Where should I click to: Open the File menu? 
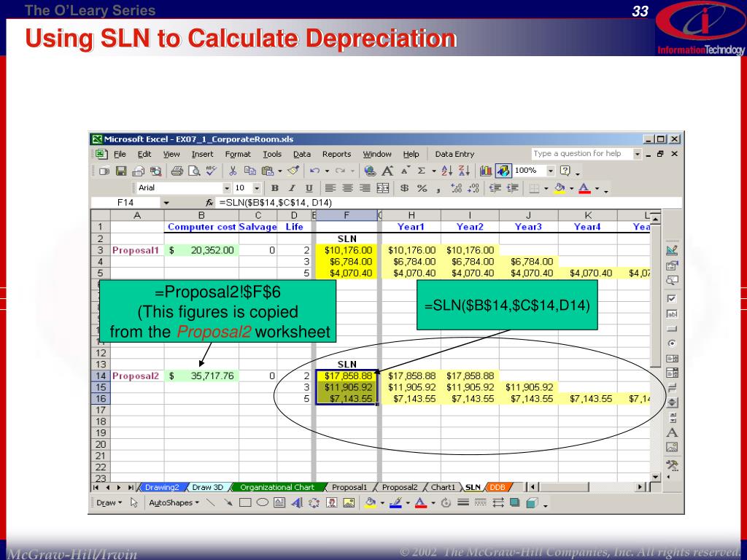[x=120, y=155]
